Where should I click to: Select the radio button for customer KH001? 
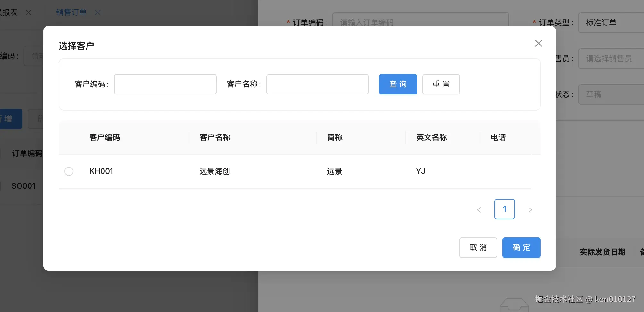click(69, 171)
